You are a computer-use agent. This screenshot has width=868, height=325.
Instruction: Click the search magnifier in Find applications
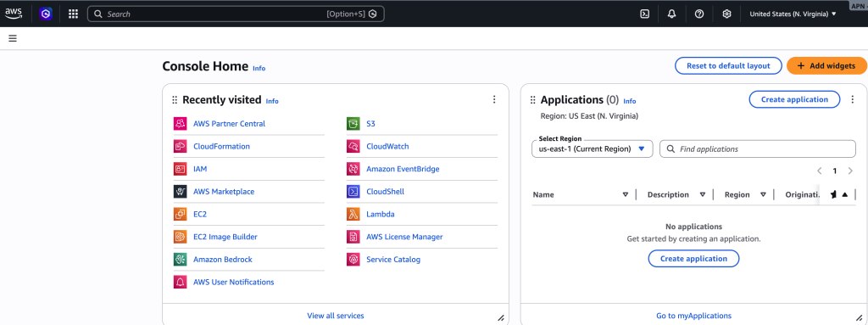point(670,149)
